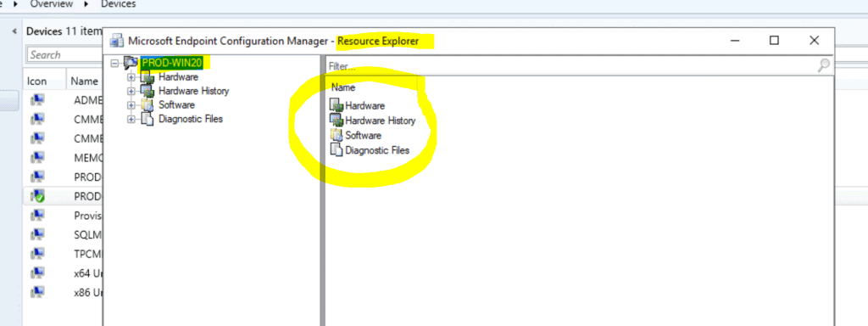Click the device icon for the x64 Un row

(x=37, y=273)
